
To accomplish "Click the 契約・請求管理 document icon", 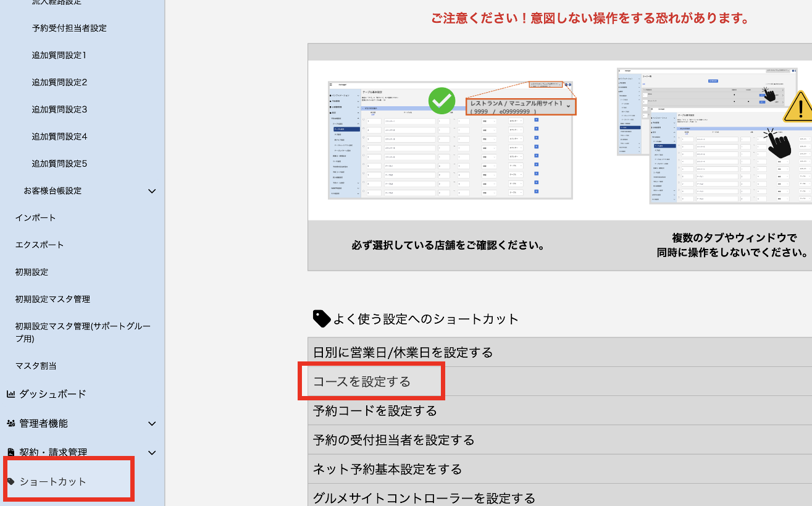I will (x=10, y=452).
